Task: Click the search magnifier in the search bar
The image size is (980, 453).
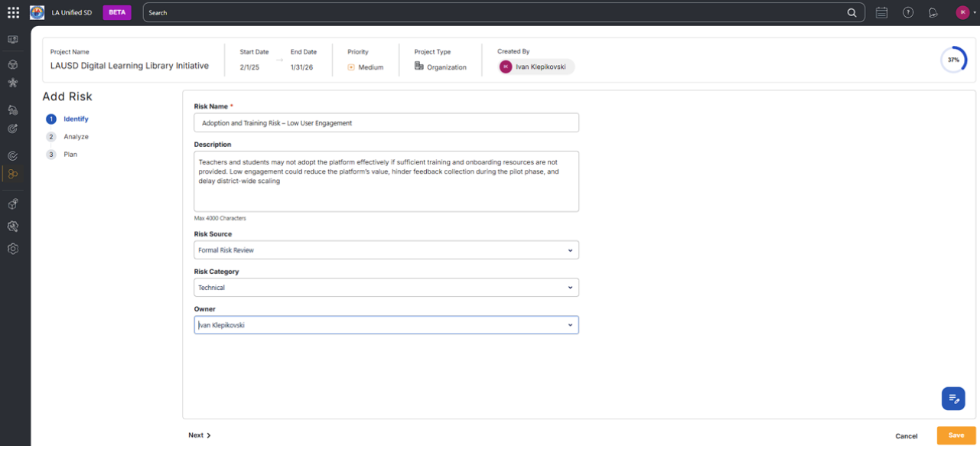Action: pyautogui.click(x=851, y=12)
